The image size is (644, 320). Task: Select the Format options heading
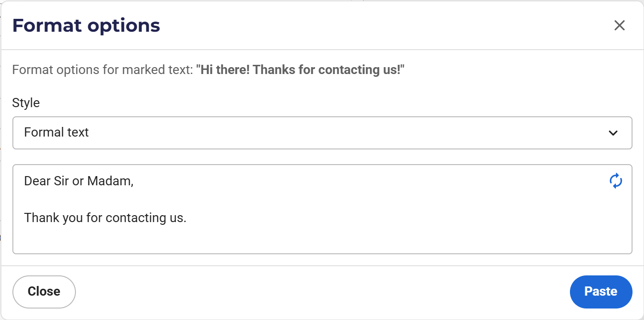[x=86, y=25]
